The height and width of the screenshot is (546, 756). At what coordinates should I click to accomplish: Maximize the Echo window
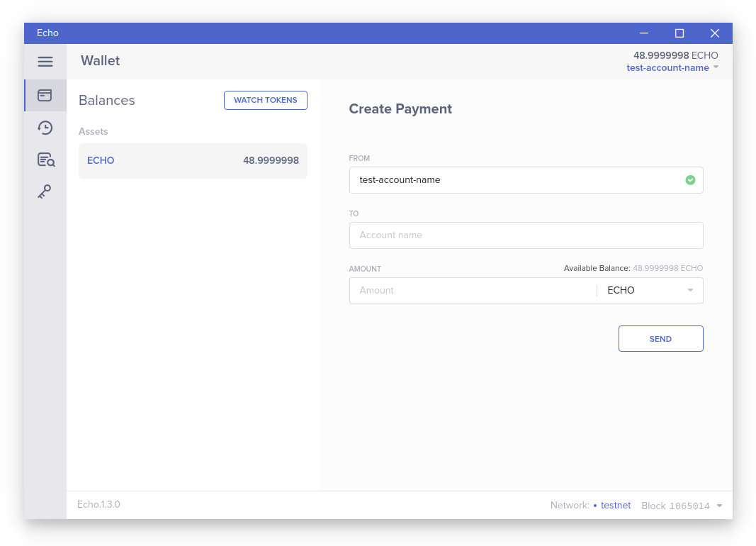pos(679,33)
